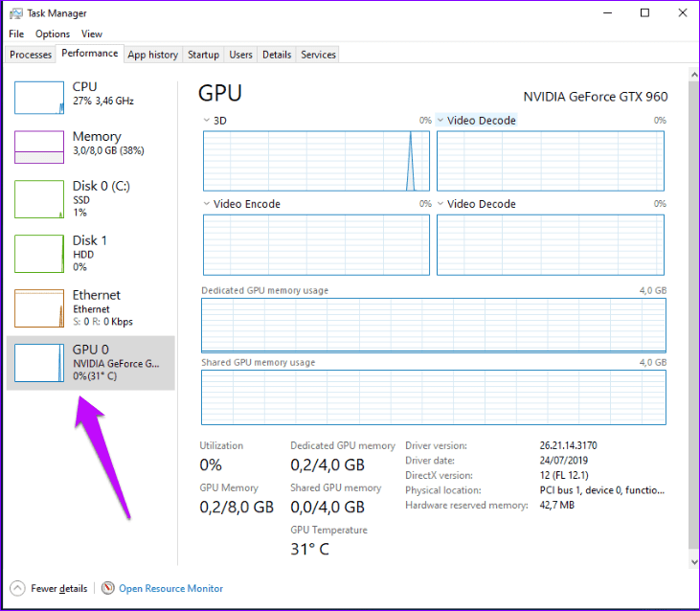The width and height of the screenshot is (700, 611).
Task: Open the Video Encode engine dropdown
Action: [206, 204]
